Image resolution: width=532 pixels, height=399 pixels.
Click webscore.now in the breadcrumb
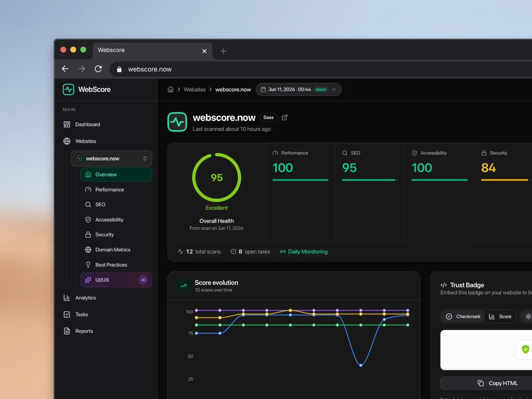(x=233, y=89)
